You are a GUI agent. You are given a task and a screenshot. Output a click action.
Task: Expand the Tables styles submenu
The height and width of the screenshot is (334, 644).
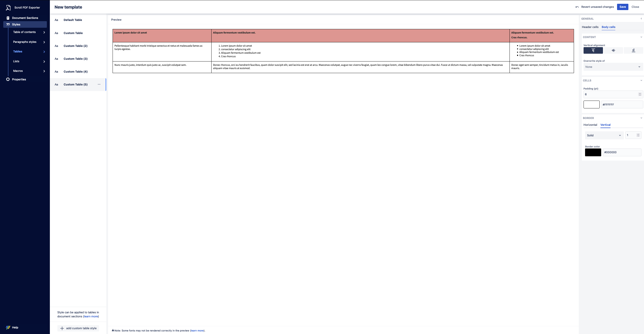coord(44,51)
